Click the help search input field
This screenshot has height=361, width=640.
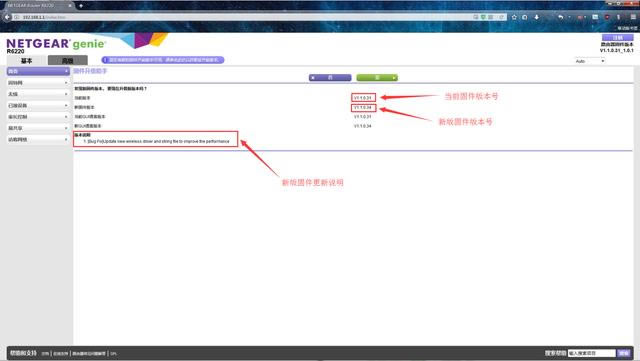[x=591, y=353]
